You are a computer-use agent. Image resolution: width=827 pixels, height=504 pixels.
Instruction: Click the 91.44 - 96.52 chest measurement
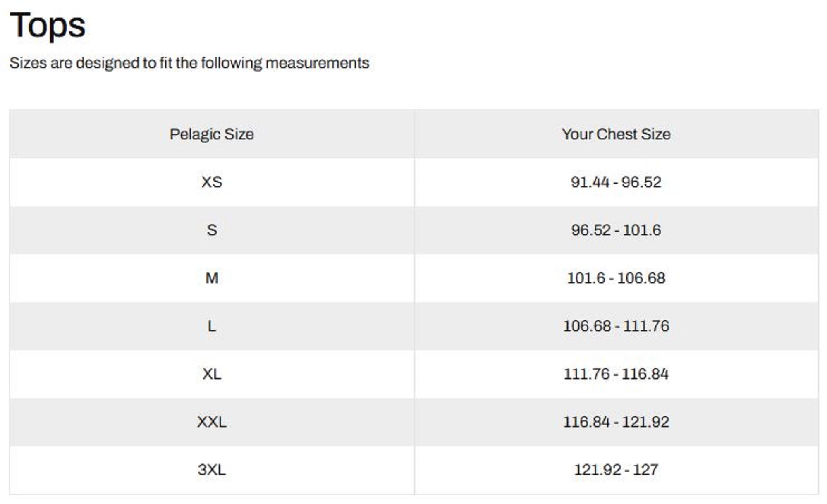click(x=616, y=182)
